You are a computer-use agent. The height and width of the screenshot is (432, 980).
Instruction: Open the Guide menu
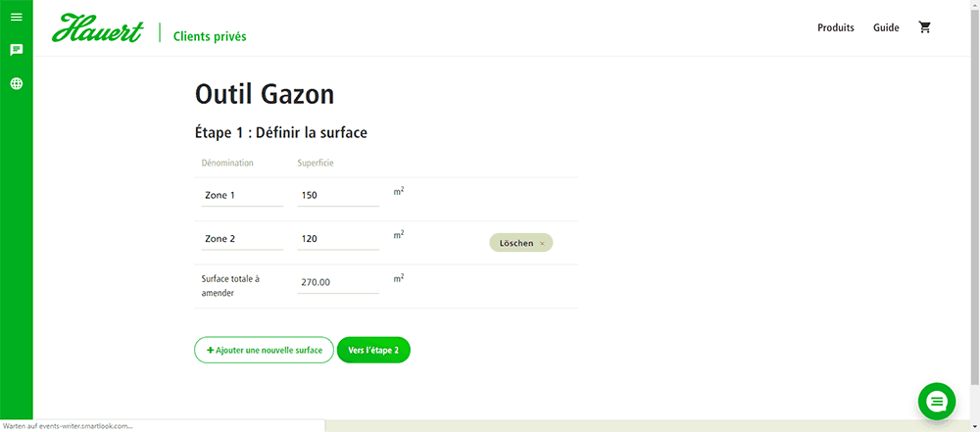click(x=886, y=27)
